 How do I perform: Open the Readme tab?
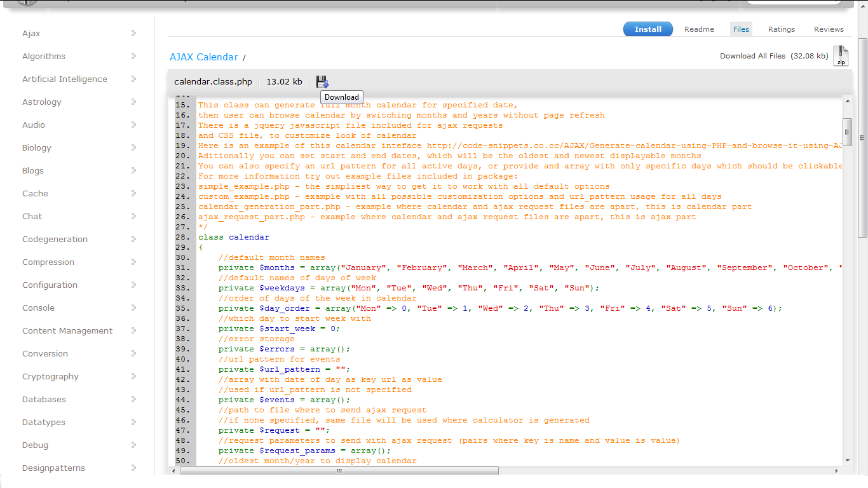point(699,29)
